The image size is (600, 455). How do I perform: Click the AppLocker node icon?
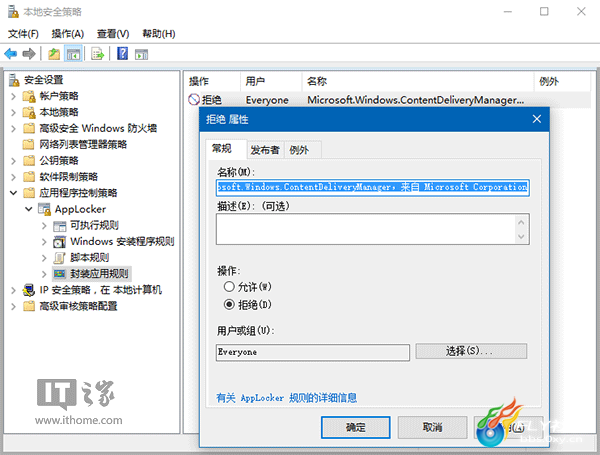click(44, 209)
